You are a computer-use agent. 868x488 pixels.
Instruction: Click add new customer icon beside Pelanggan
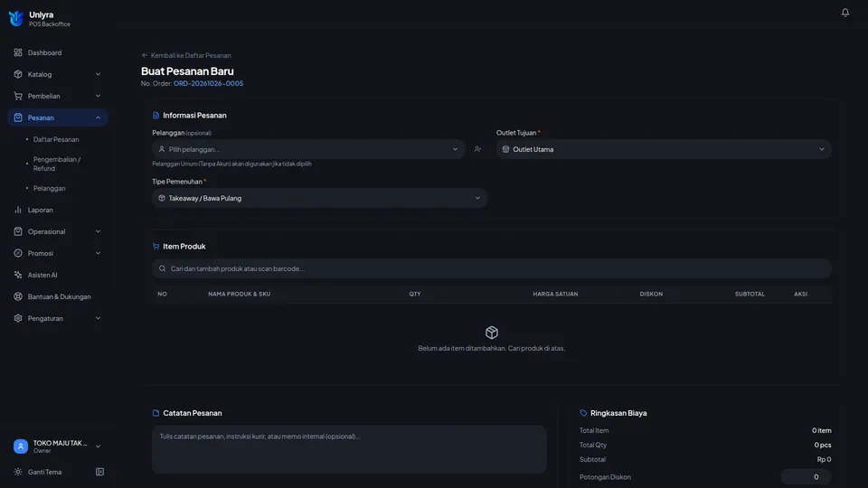point(477,149)
